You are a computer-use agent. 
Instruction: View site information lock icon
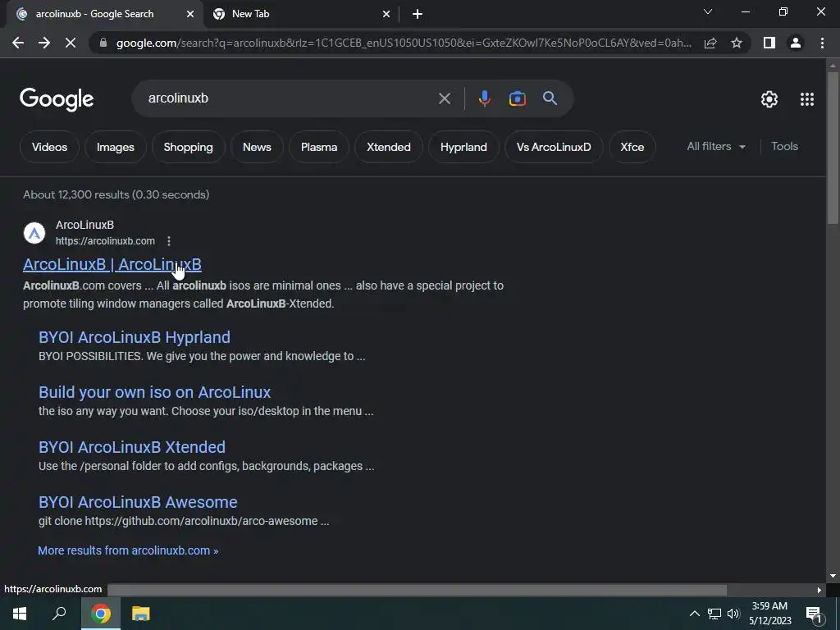tap(103, 43)
